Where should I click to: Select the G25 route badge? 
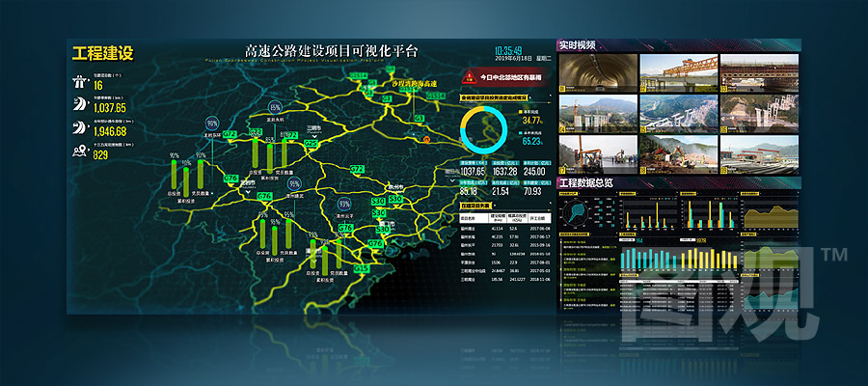312,145
